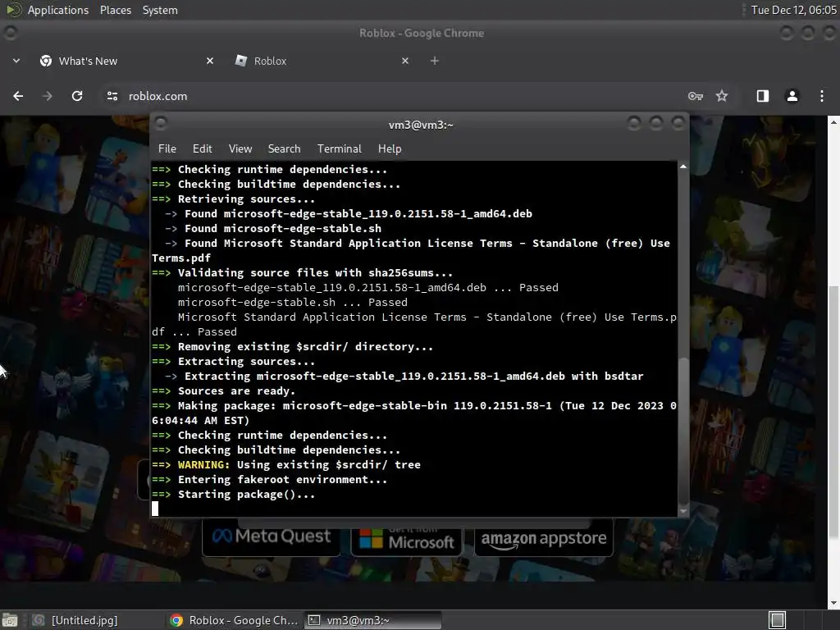The width and height of the screenshot is (840, 630).
Task: Open Chrome three-dot menu
Action: (822, 96)
